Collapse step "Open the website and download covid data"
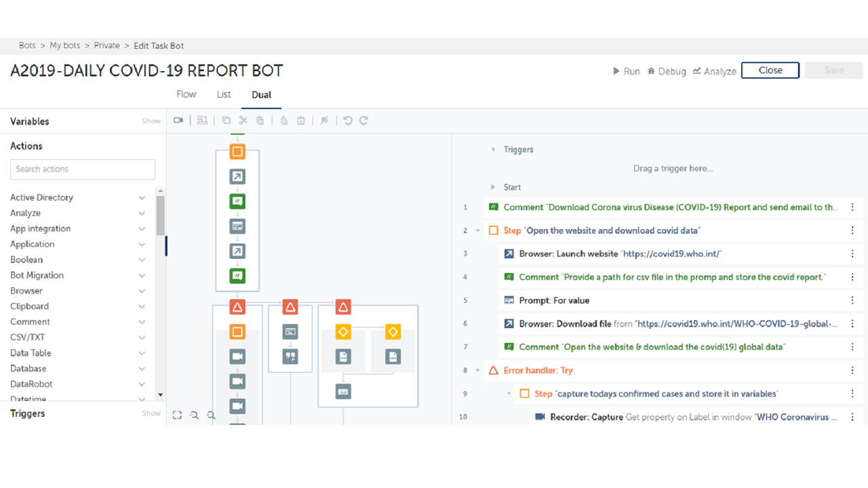The height and width of the screenshot is (488, 868). 478,230
